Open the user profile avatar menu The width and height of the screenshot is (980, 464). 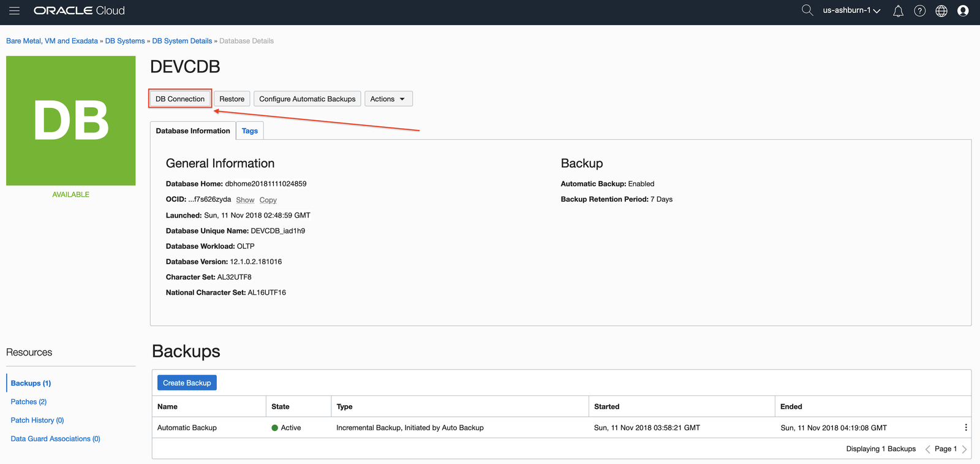click(x=963, y=11)
